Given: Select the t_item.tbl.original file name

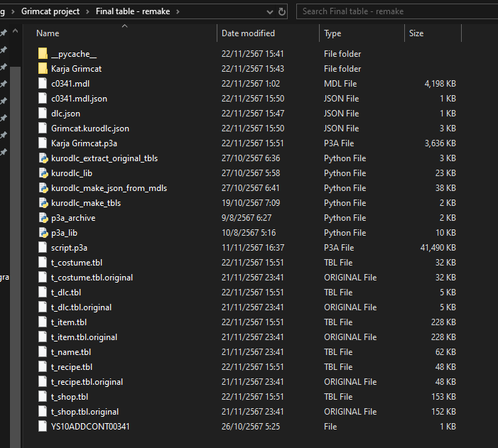Looking at the screenshot, I should pyautogui.click(x=84, y=337).
